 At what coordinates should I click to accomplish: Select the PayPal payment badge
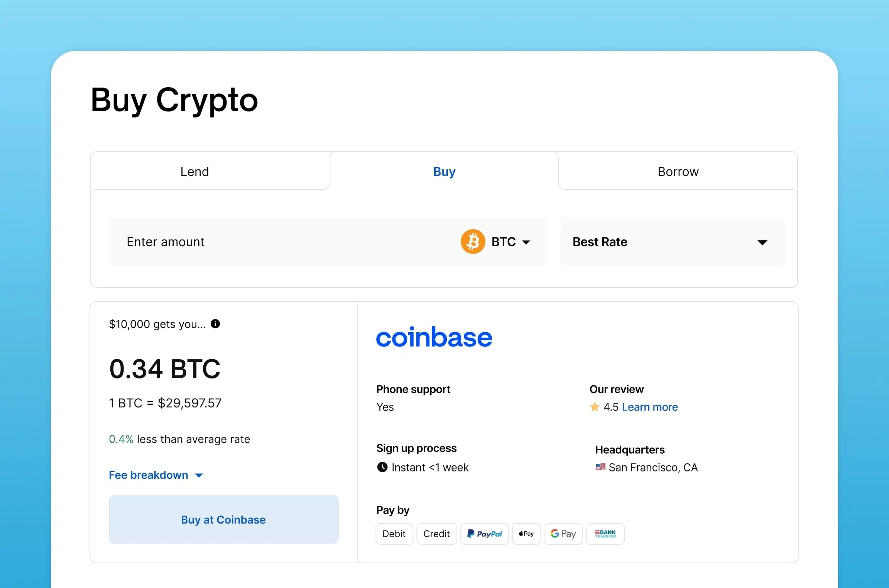(485, 534)
